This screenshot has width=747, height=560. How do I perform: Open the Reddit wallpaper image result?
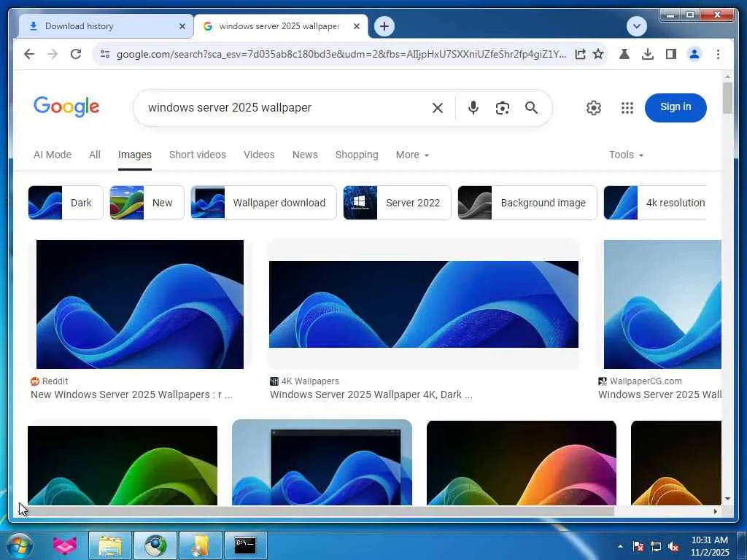139,304
